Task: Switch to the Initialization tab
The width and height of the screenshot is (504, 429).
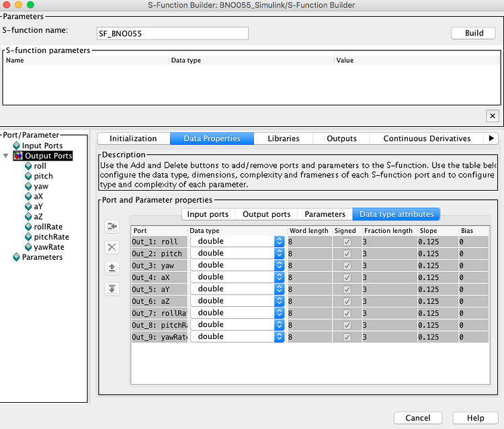Action: [134, 138]
